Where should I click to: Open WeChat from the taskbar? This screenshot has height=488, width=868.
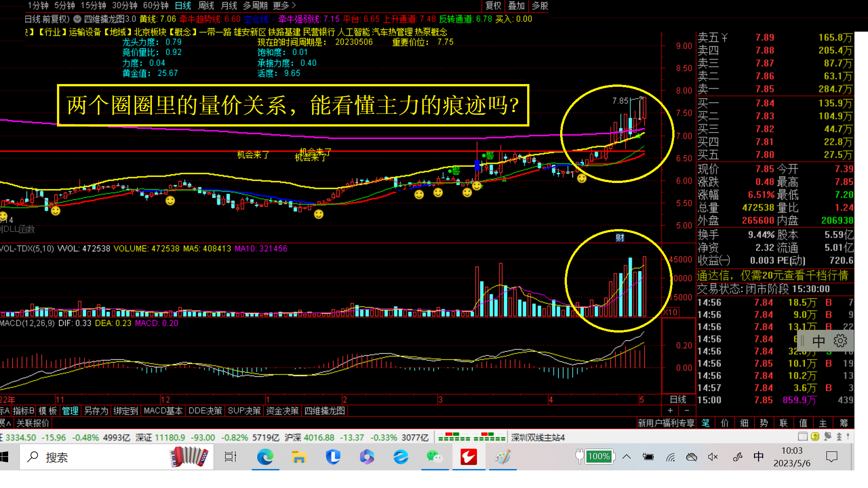[x=434, y=457]
